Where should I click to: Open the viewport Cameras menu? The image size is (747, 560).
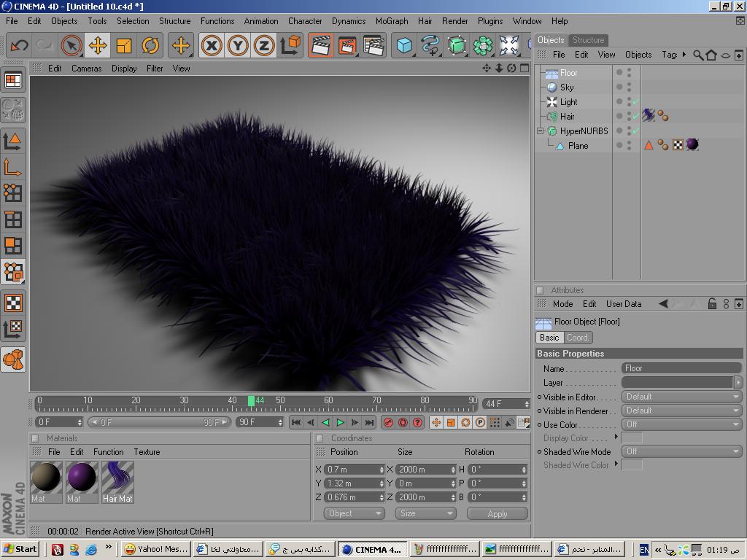coord(86,69)
